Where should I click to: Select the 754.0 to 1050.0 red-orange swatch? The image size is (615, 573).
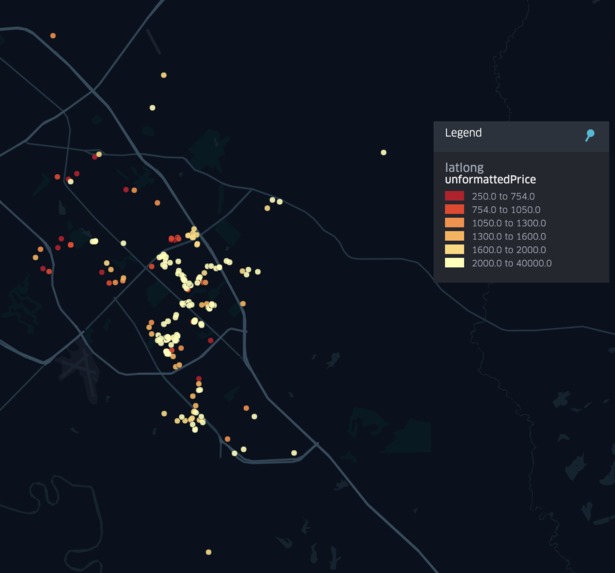[454, 209]
